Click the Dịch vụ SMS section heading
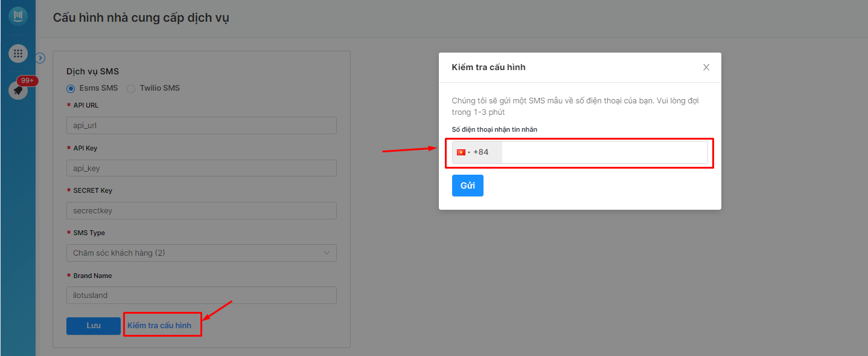This screenshot has width=868, height=356. [92, 71]
